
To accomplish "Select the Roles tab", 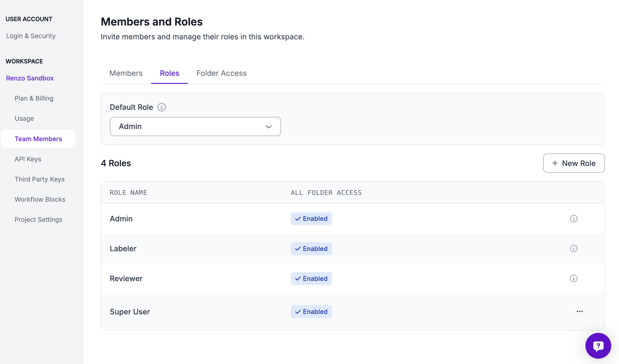I will coord(169,73).
